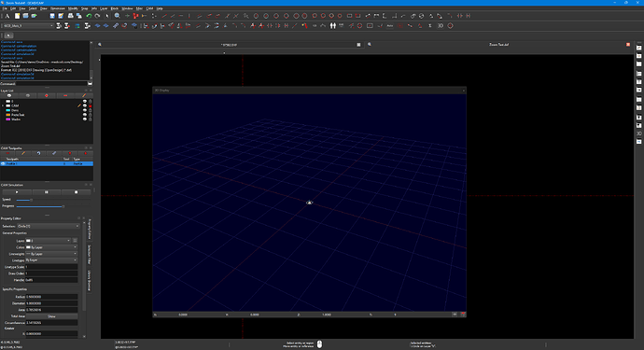Toggle the lock icon on Dims layer
The height and width of the screenshot is (350, 644).
[91, 110]
